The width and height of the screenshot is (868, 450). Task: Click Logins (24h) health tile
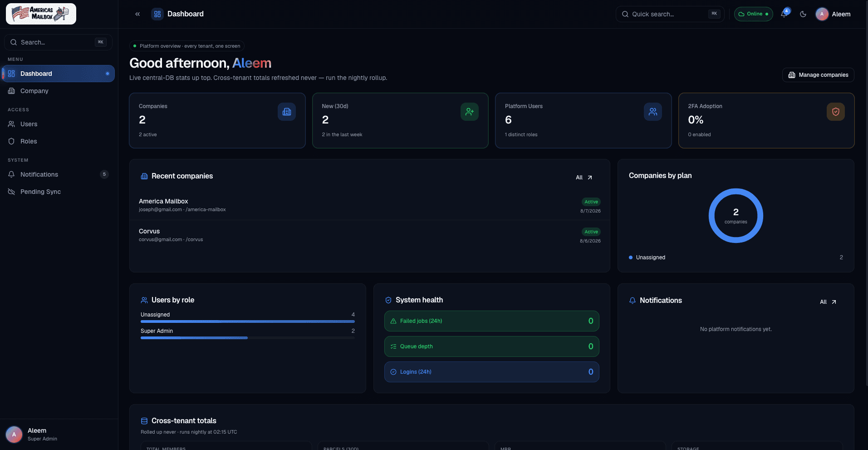point(492,372)
